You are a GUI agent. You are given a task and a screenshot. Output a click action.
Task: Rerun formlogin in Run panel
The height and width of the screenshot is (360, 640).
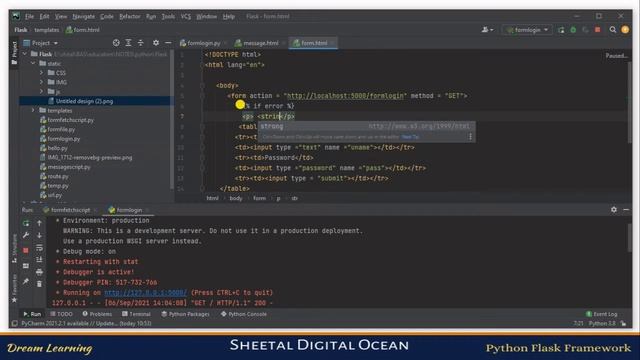click(26, 223)
